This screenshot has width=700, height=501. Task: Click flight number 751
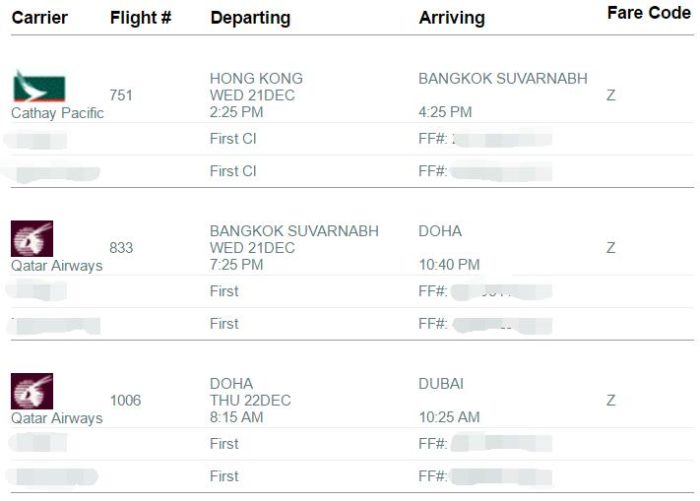[121, 95]
